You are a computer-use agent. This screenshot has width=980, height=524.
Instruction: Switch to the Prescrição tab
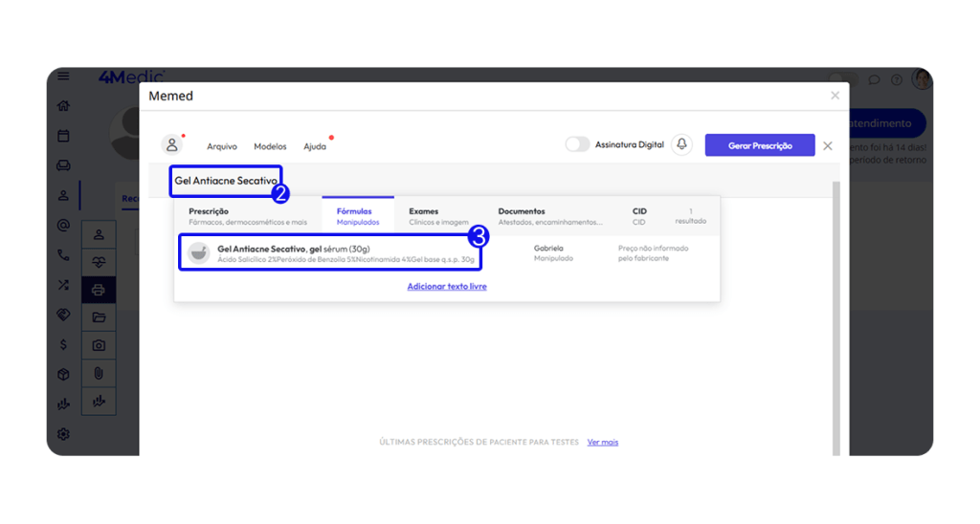tap(247, 216)
